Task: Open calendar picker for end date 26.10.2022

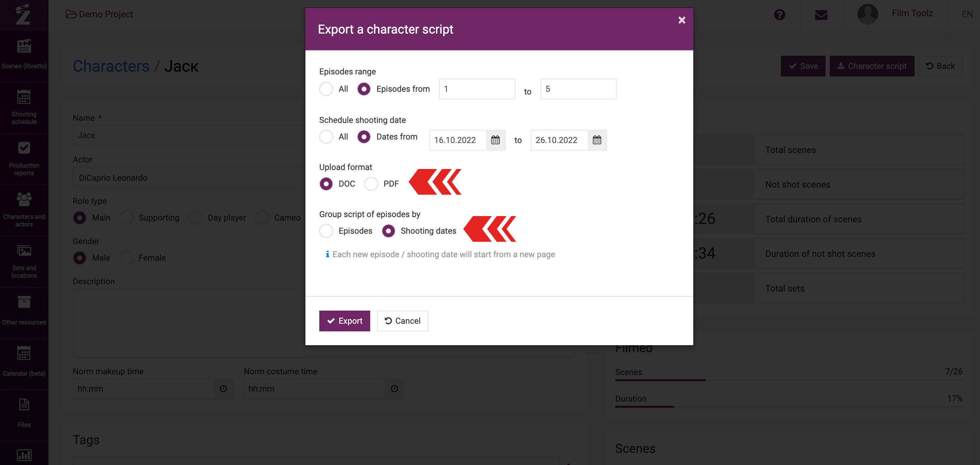Action: coord(597,140)
